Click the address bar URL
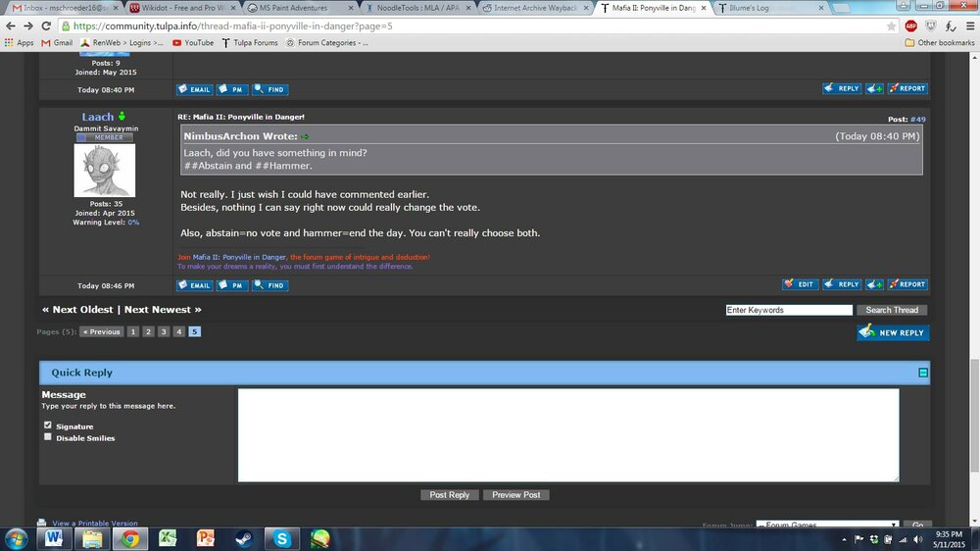980x551 pixels. coord(232,26)
